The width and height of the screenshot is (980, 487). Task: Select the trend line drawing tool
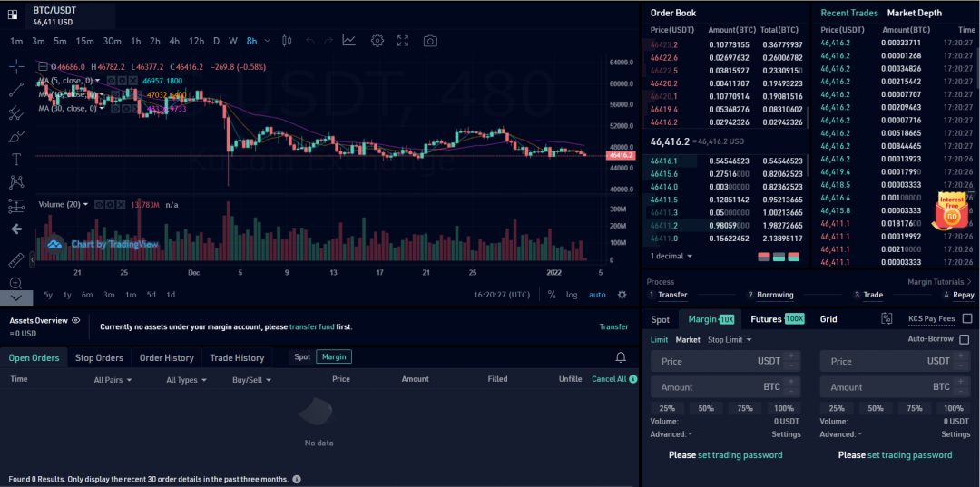15,90
